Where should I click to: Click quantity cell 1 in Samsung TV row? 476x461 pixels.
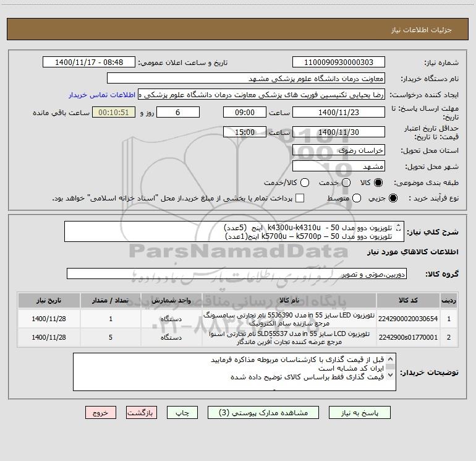pos(111,319)
